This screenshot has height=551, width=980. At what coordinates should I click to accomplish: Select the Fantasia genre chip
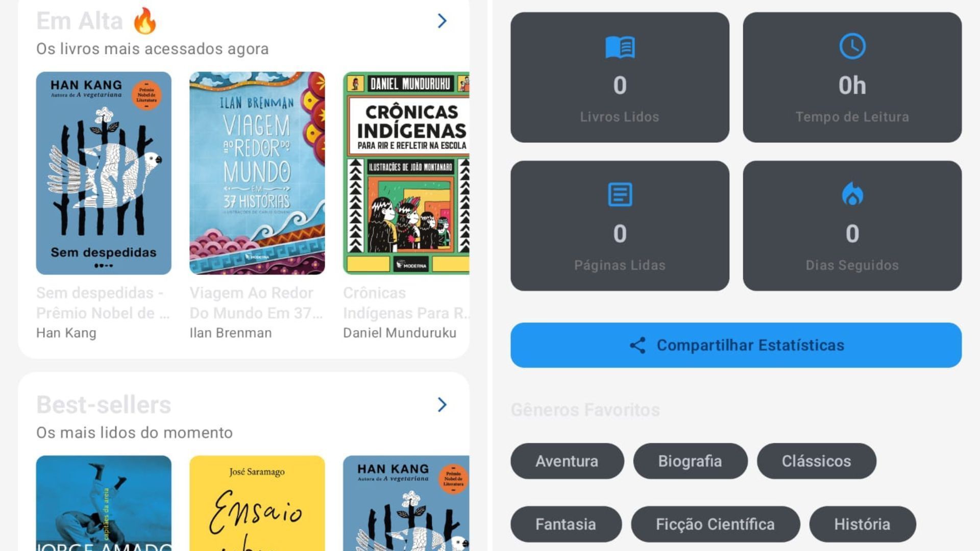(x=566, y=524)
